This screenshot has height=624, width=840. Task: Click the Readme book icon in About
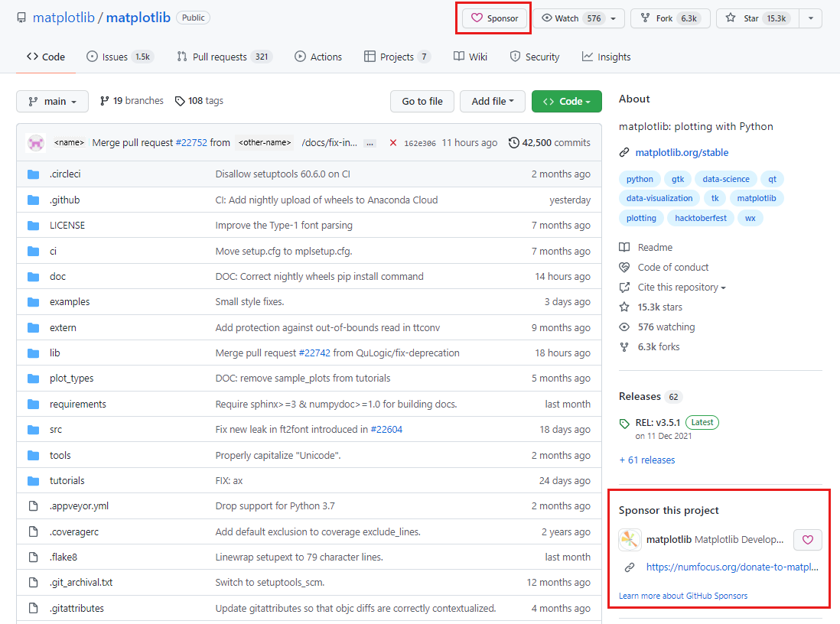pyautogui.click(x=626, y=247)
